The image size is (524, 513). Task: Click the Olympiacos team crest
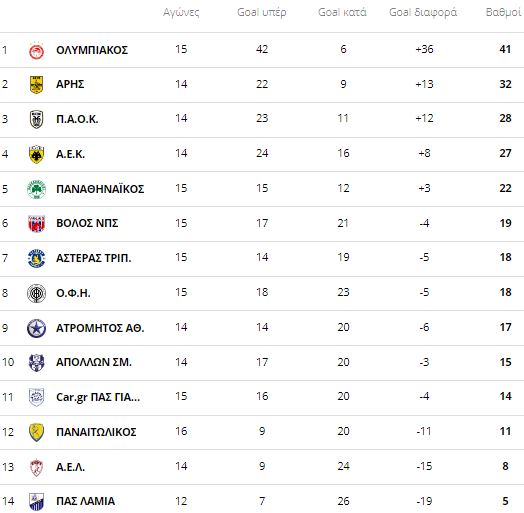pos(36,50)
